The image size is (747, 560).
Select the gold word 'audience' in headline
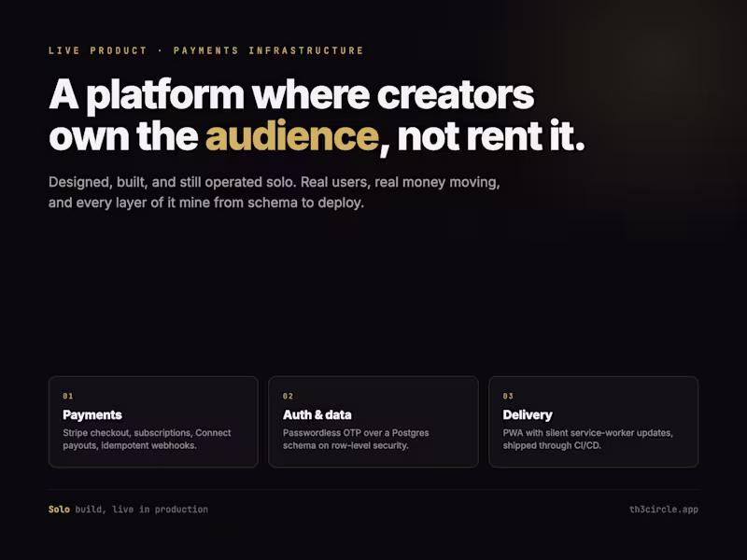point(292,136)
